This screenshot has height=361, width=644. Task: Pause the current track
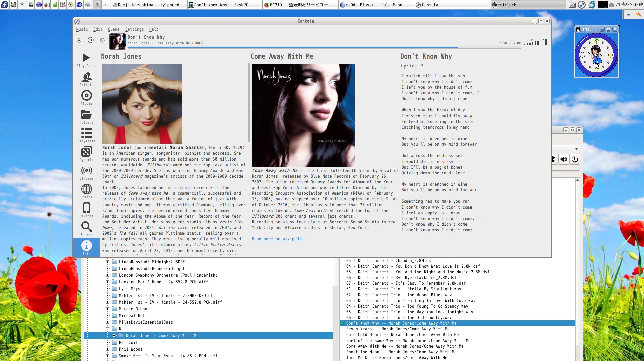tap(91, 40)
